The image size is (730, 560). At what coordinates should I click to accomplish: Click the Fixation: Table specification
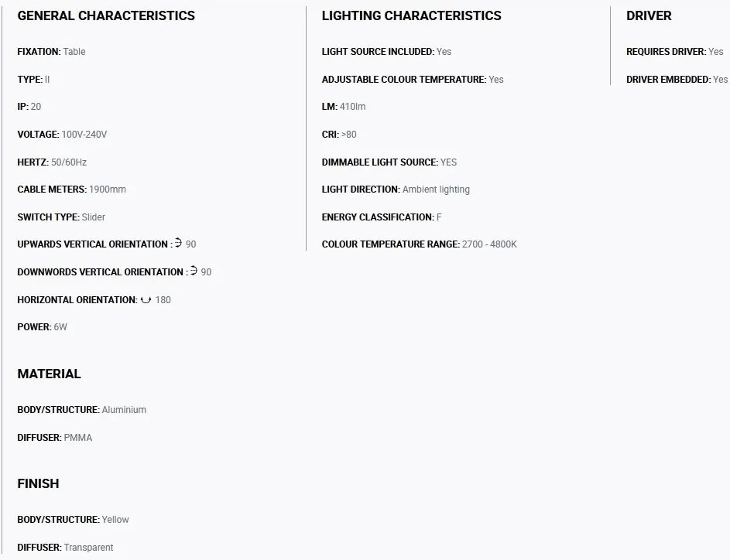pos(51,52)
